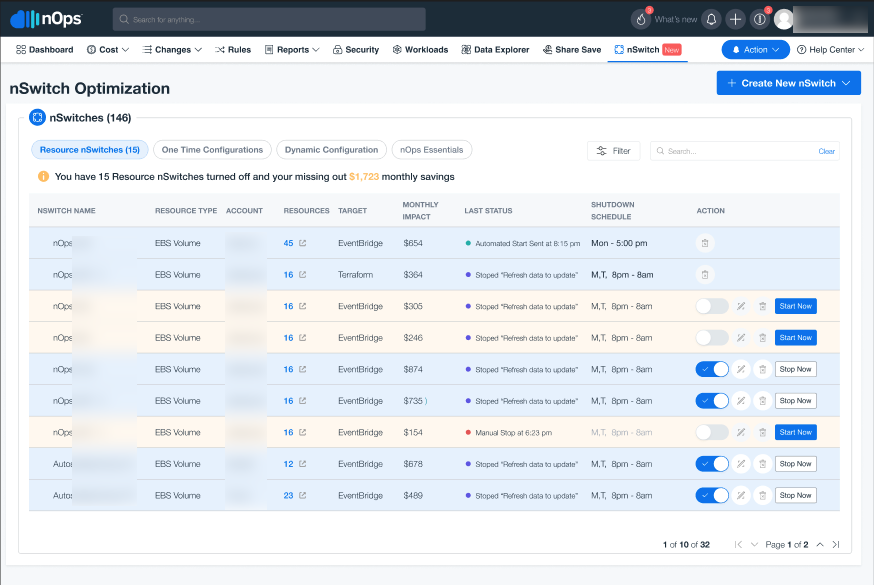The height and width of the screenshot is (585, 874).
Task: Disable the nSwitch with $735 impact
Action: (712, 401)
